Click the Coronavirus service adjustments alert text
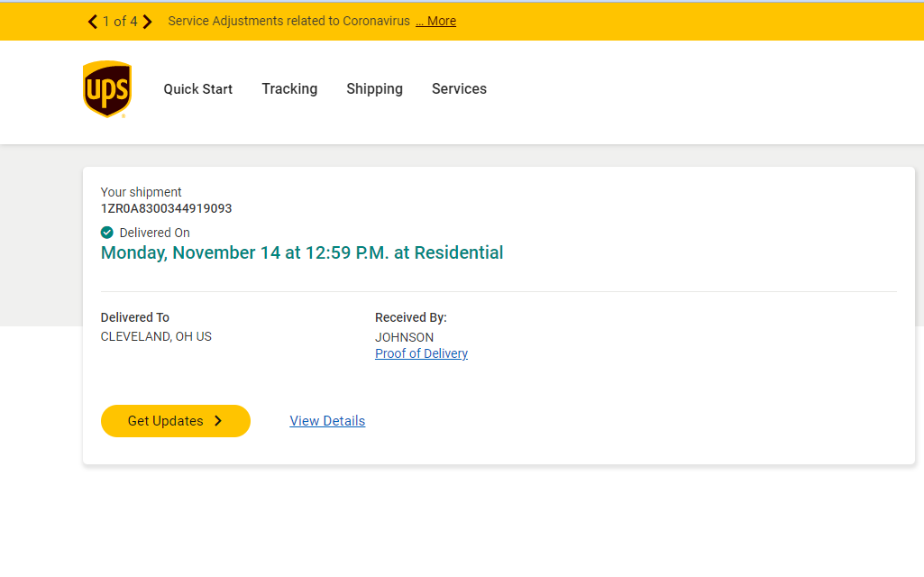The height and width of the screenshot is (577, 924). point(288,22)
